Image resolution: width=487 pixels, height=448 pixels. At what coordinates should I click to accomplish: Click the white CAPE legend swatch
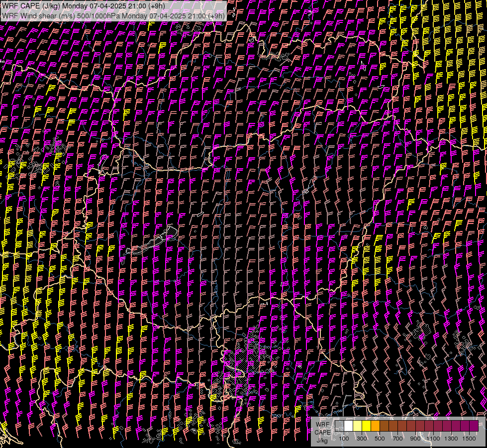click(349, 426)
